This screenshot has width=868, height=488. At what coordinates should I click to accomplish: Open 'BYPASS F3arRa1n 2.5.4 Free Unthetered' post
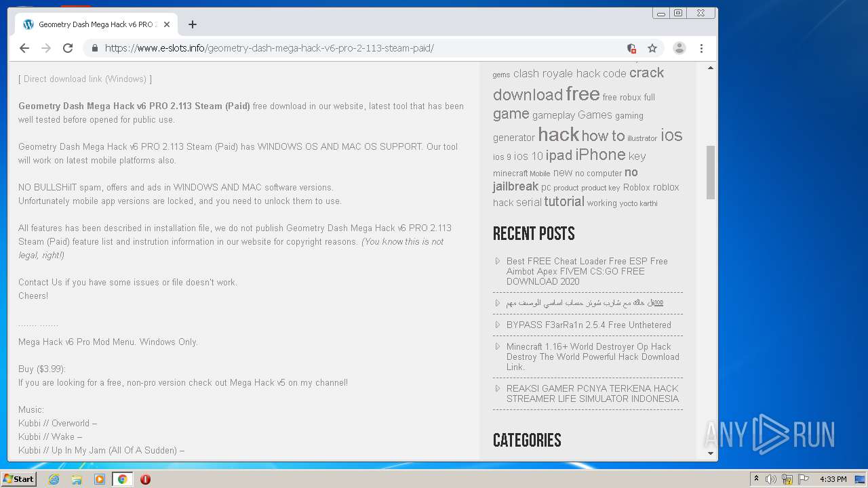click(589, 325)
